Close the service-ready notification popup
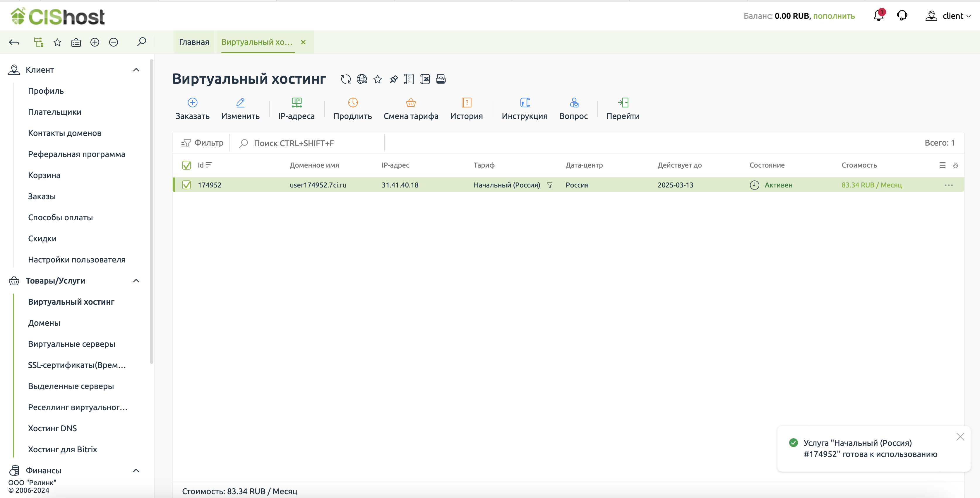 point(960,437)
